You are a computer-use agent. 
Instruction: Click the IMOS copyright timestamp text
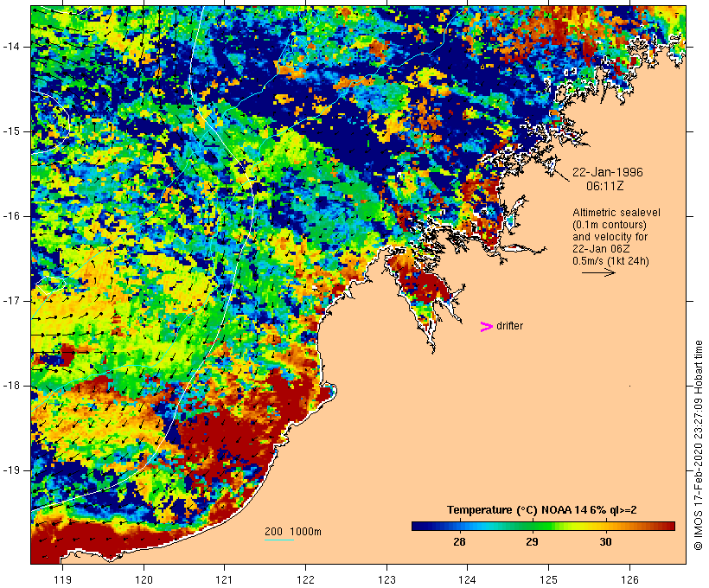(x=698, y=445)
